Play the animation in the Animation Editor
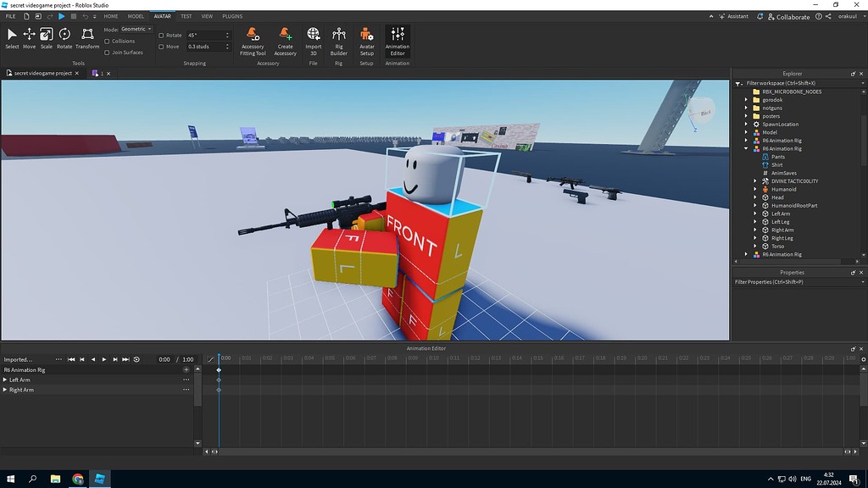 103,358
